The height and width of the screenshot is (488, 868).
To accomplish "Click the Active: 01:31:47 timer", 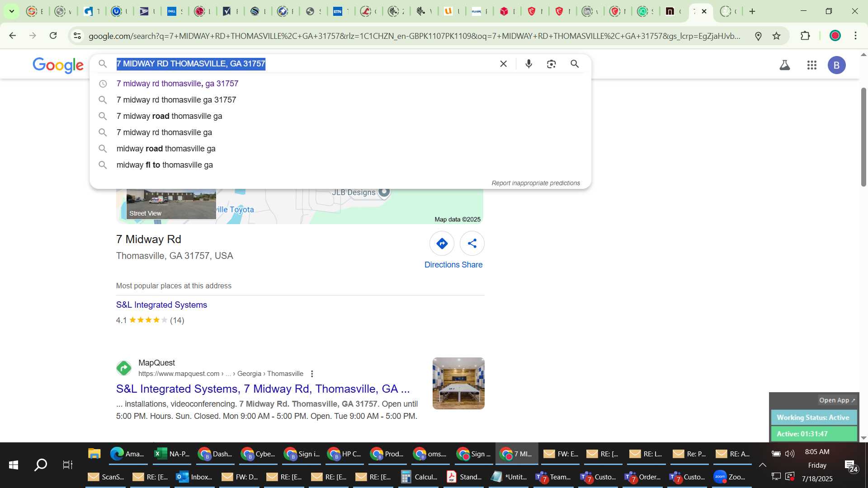I will [813, 434].
